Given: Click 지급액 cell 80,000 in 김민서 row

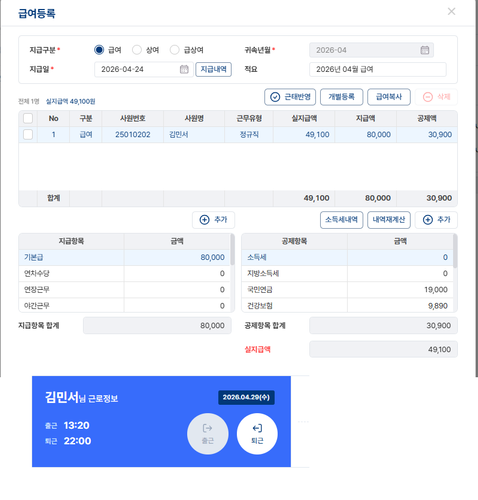Looking at the screenshot, I should 366,135.
